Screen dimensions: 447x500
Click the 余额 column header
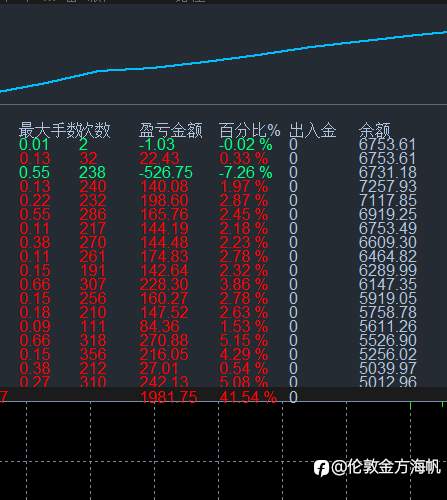(375, 130)
